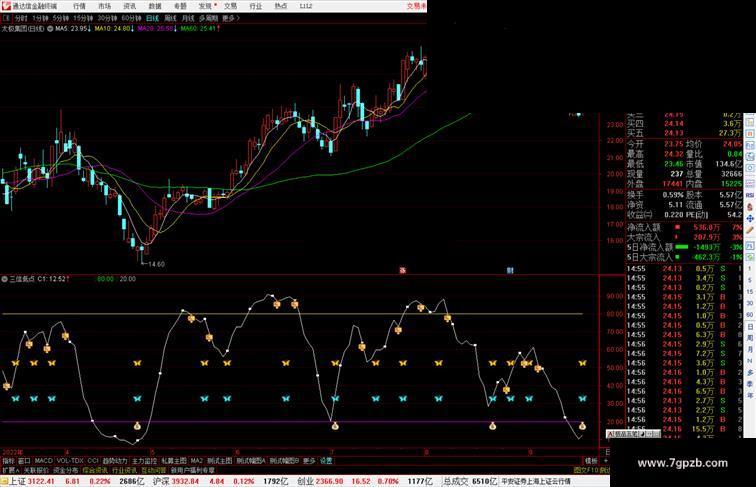Expand the 更多 indicators dropdown
Image resolution: width=756 pixels, height=487 pixels.
[309, 461]
